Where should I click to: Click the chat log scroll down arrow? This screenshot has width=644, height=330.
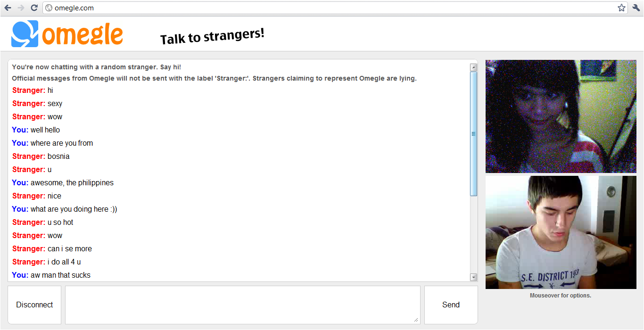click(x=474, y=277)
